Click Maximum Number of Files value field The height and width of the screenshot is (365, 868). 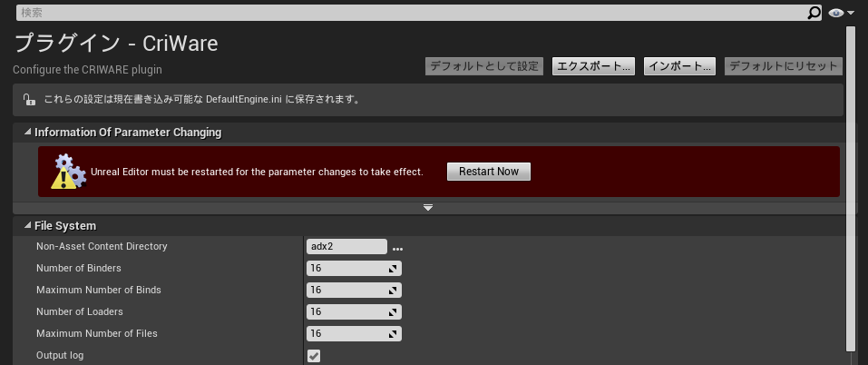point(354,333)
